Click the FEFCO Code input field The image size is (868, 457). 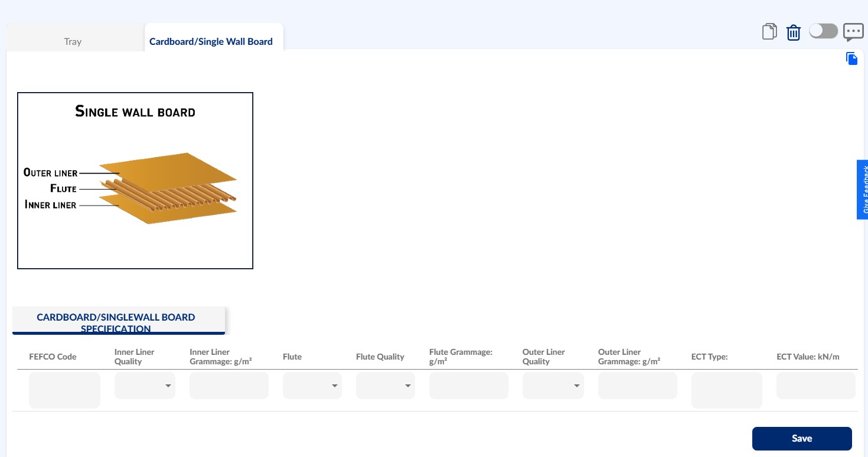pos(64,390)
